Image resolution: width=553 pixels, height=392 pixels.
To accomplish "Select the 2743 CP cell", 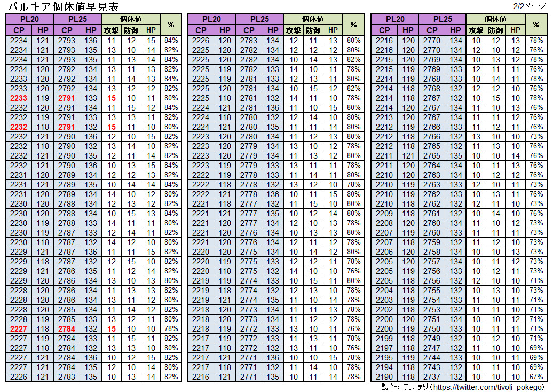I will coord(432,367).
